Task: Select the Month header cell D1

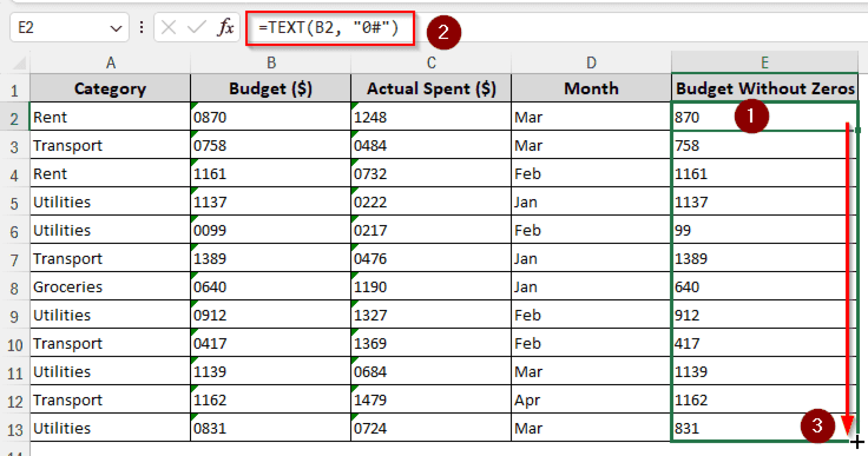Action: click(591, 88)
